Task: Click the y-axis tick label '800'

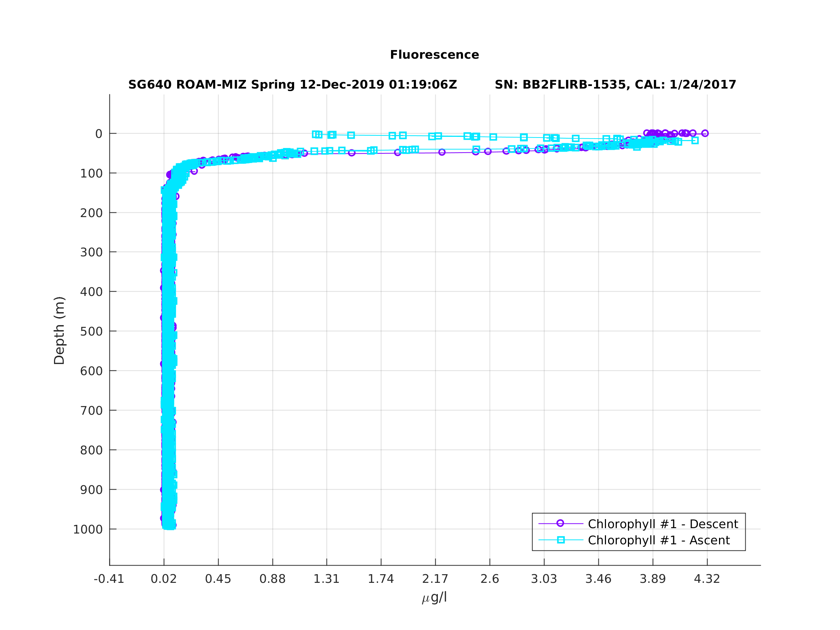Action: [91, 450]
